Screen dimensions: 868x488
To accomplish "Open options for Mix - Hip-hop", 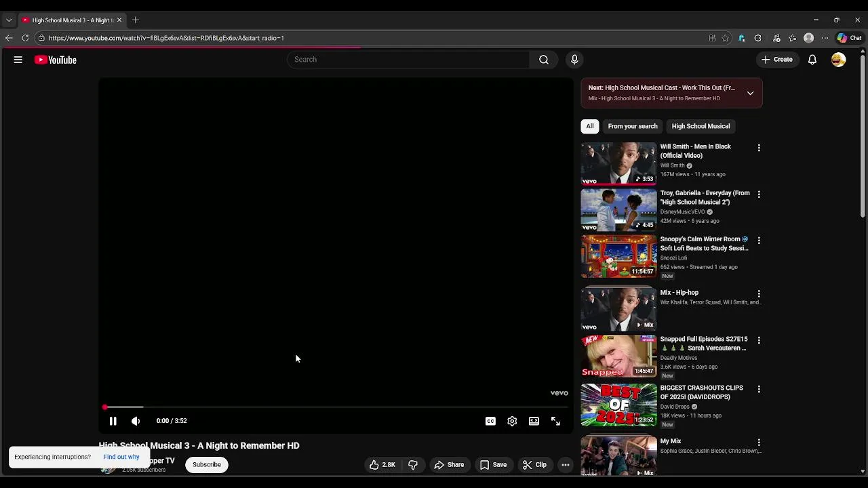I will tap(759, 294).
